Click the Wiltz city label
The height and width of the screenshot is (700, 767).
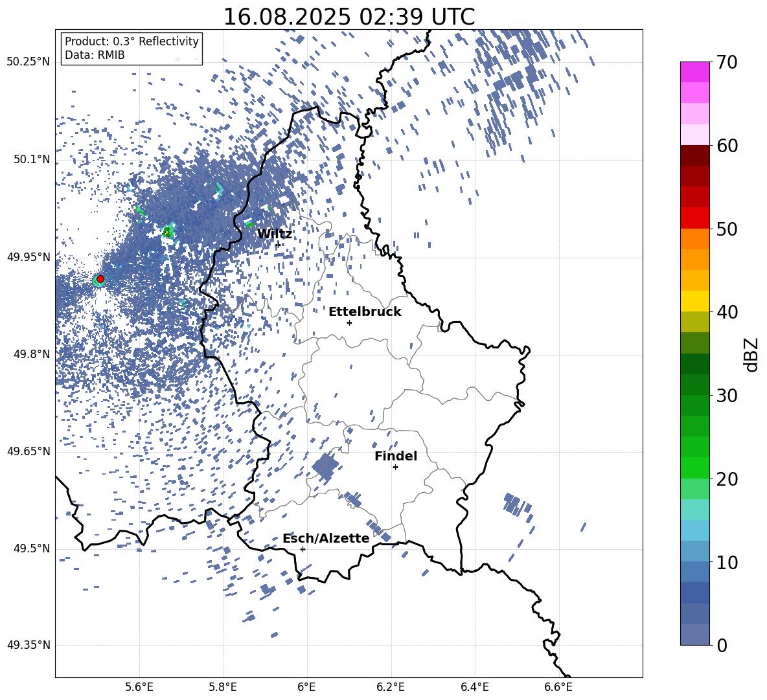[275, 234]
